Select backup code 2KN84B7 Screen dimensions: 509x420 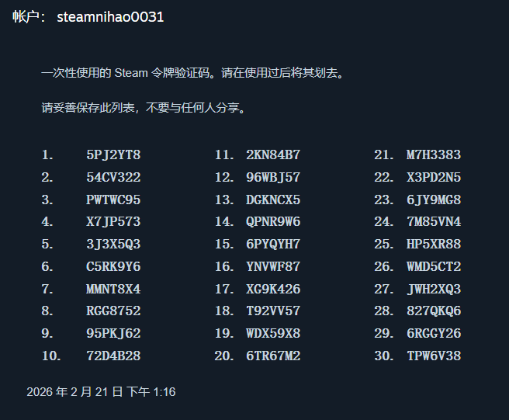click(273, 155)
